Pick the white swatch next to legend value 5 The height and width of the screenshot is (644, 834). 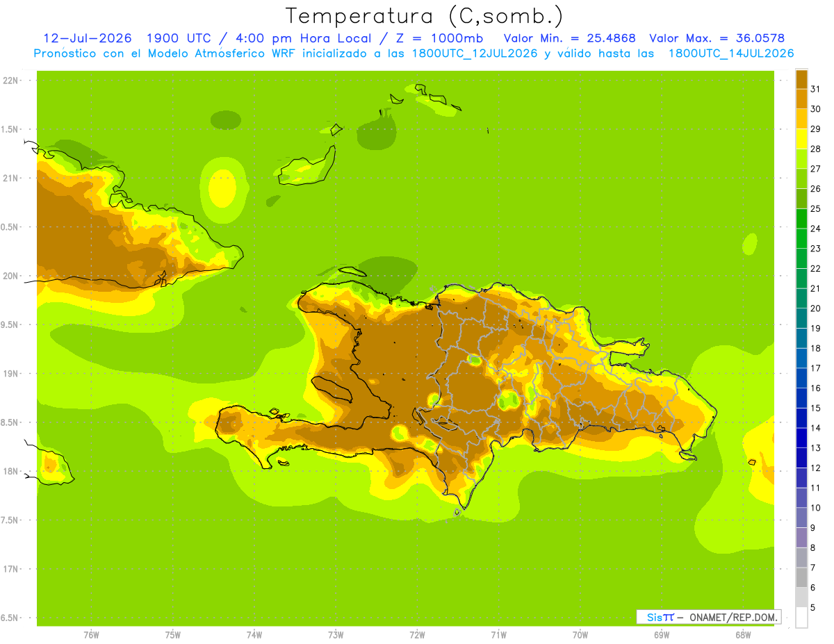801,618
